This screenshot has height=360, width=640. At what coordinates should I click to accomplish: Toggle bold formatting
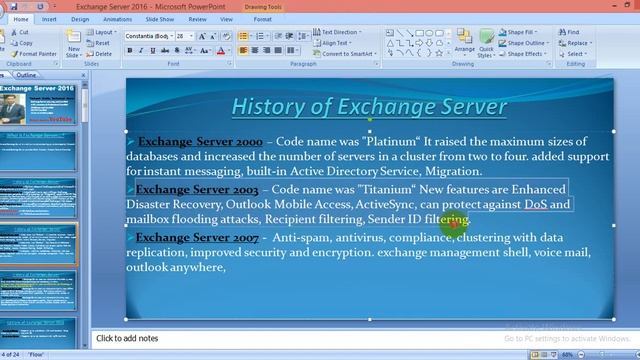tap(130, 51)
